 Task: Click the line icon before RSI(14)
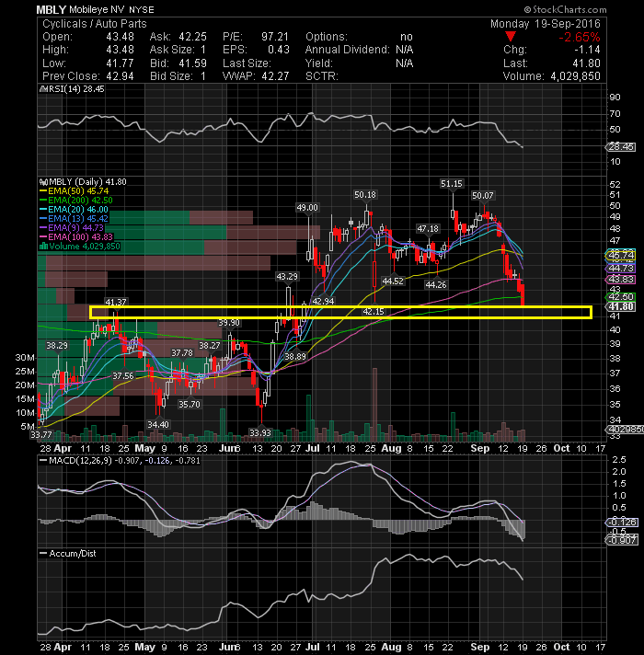click(x=43, y=89)
